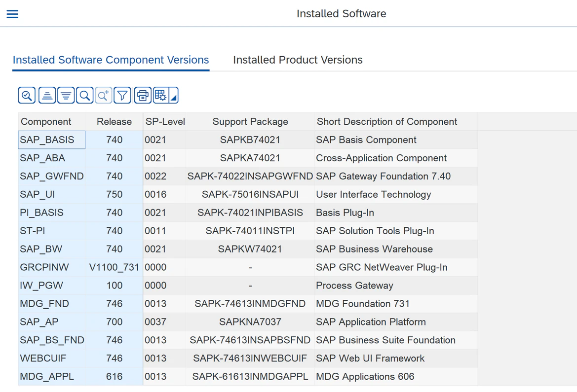This screenshot has height=392, width=577.
Task: Open the Set Filter funnel icon
Action: pyautogui.click(x=122, y=96)
